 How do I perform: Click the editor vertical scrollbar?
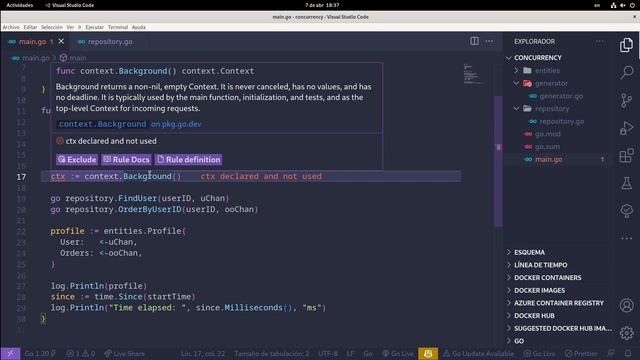pos(498,161)
